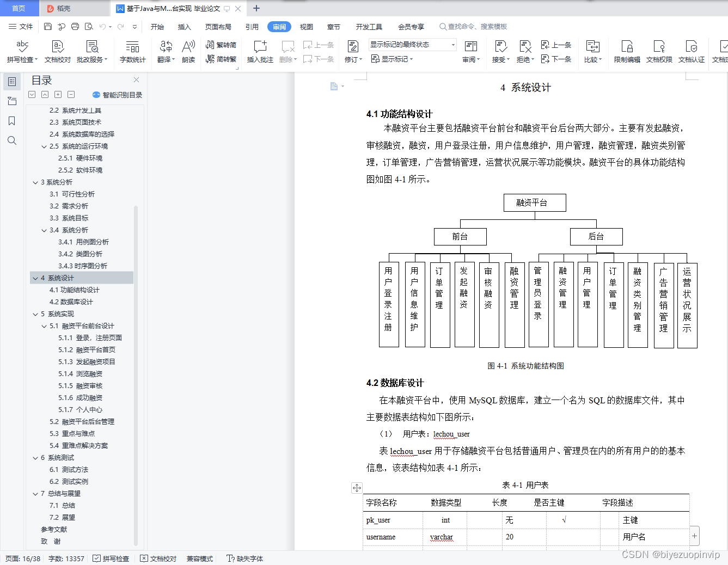Toggle 文档校对 in the status bar

pos(158,558)
